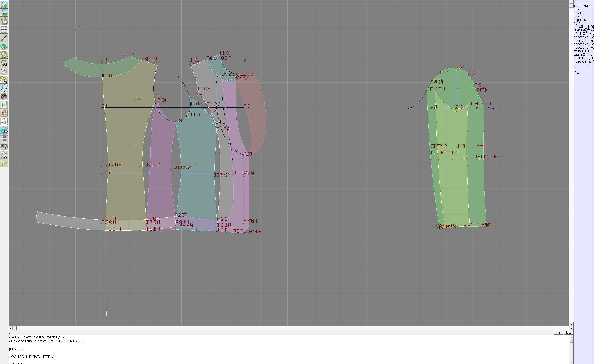Click canvas vertical scrollbar down arrow
The image size is (594, 364).
(x=571, y=324)
